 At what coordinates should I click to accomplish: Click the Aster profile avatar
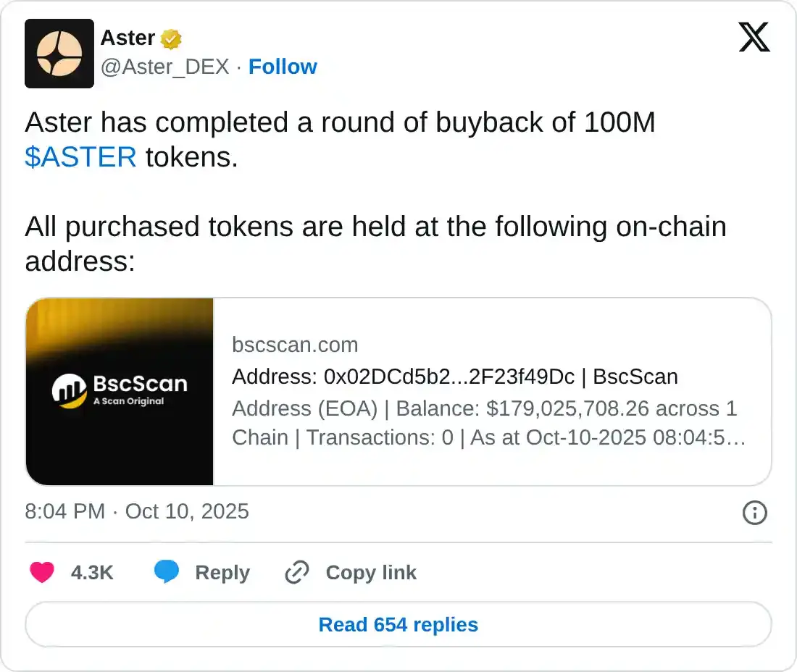point(59,54)
